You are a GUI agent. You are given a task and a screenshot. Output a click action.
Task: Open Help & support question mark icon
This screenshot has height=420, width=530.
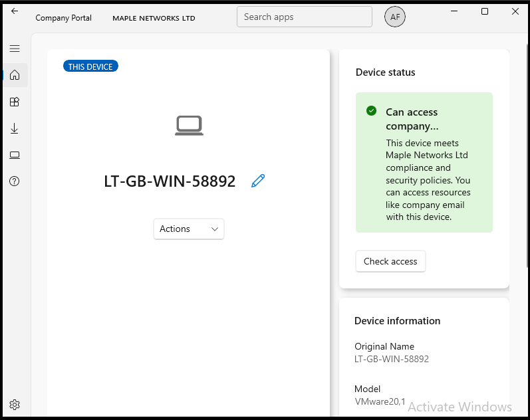pos(15,181)
